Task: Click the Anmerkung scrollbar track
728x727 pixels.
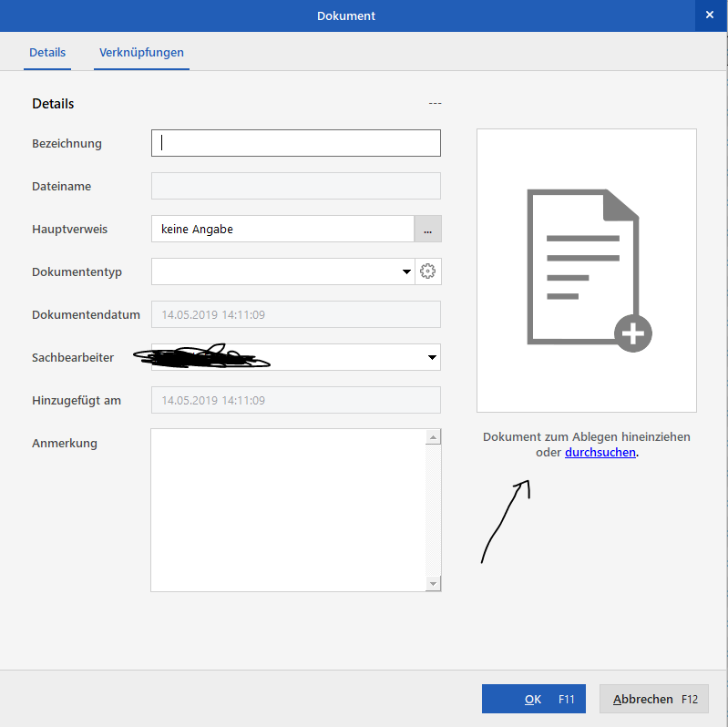Action: (433, 510)
